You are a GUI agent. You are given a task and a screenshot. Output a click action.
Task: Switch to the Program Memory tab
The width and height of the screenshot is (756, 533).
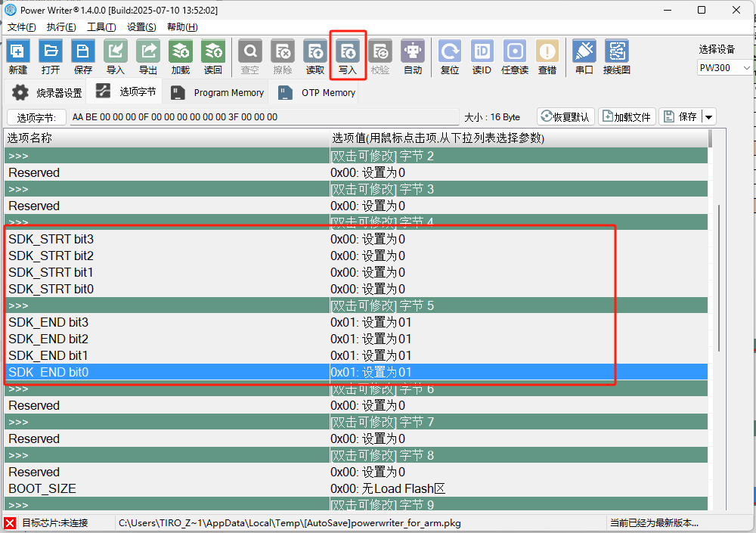(217, 92)
